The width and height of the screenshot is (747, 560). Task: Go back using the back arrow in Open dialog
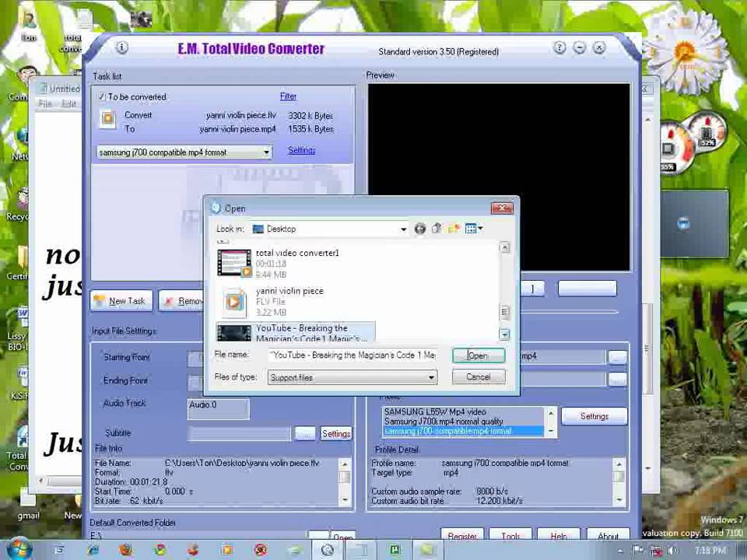click(419, 229)
